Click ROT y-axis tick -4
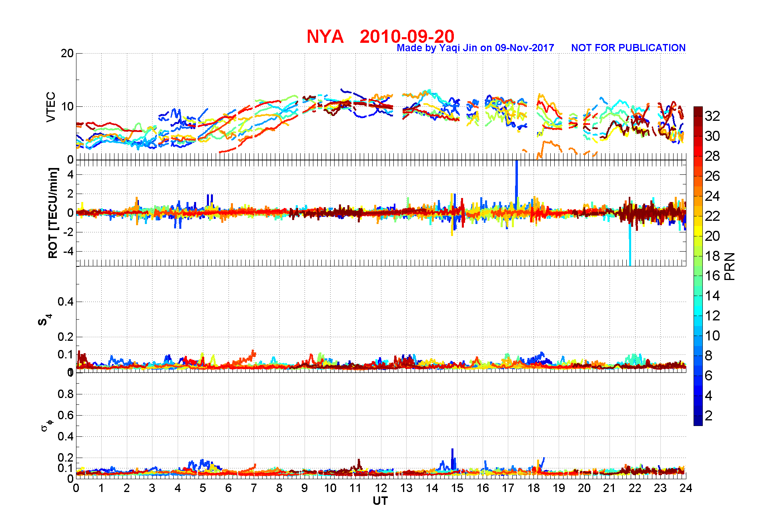The width and height of the screenshot is (762, 532). [68, 252]
